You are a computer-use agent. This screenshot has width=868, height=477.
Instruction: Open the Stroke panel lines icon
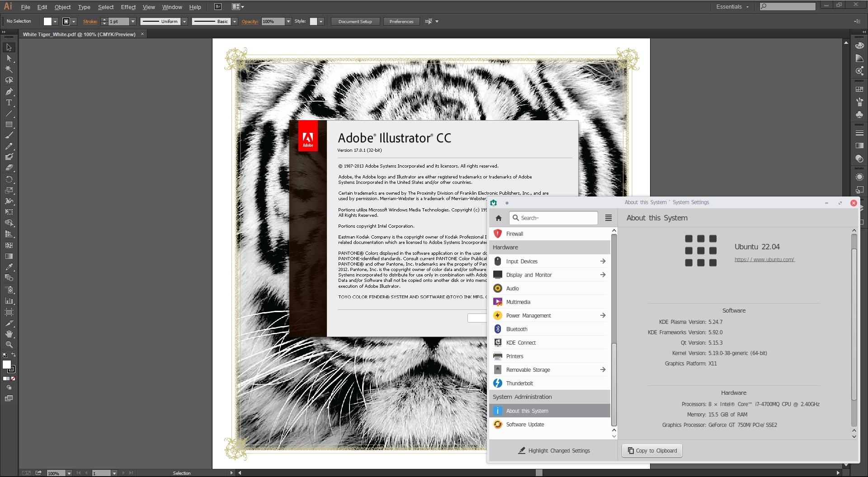tap(859, 133)
